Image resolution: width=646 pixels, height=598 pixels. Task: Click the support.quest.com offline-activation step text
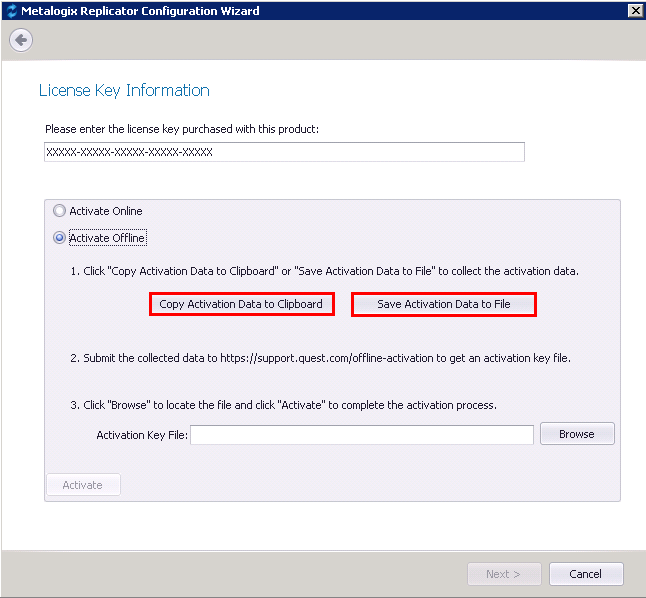tap(320, 358)
